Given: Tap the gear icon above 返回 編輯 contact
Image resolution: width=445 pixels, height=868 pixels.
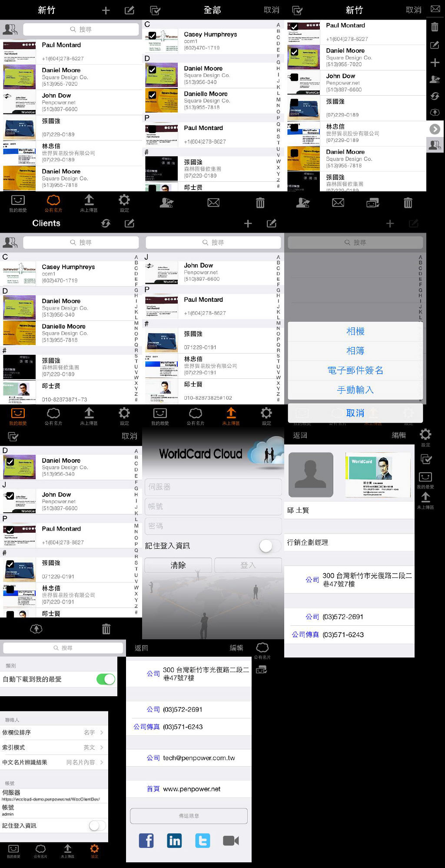Looking at the screenshot, I should point(425,434).
